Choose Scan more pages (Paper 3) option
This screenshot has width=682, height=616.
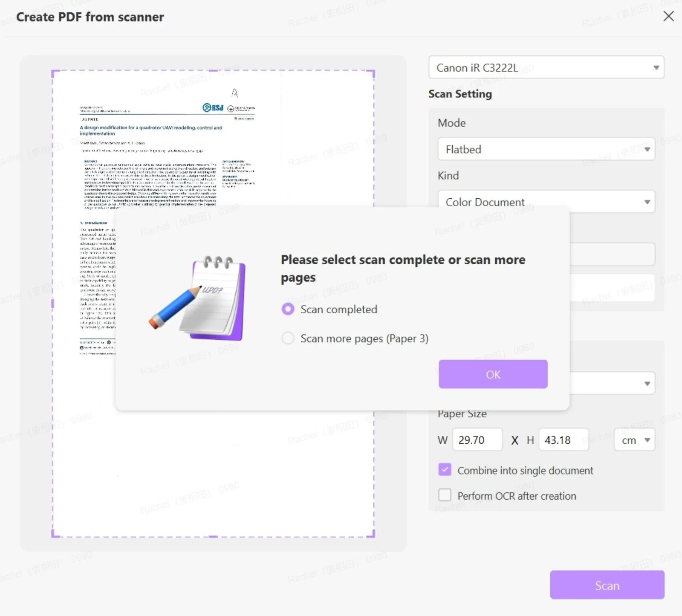288,338
